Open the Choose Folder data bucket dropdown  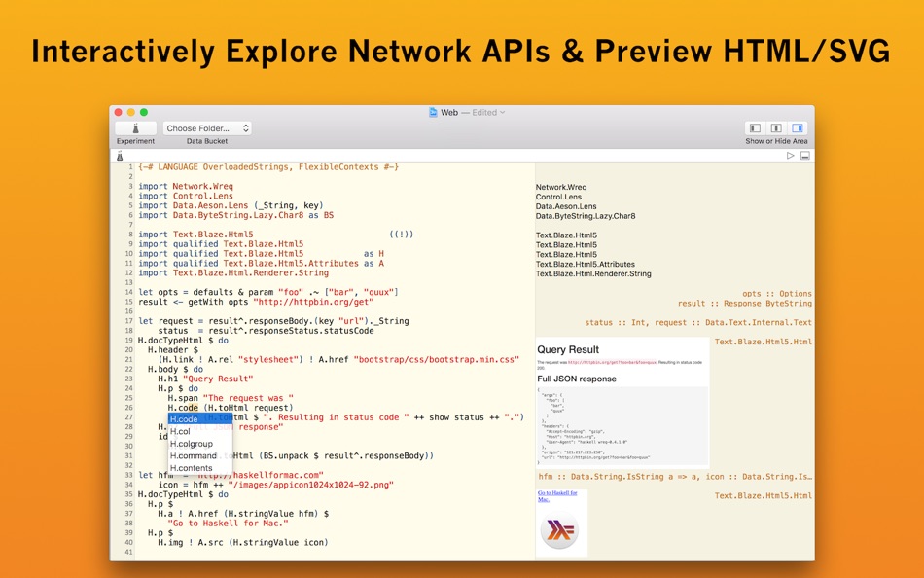coord(207,128)
